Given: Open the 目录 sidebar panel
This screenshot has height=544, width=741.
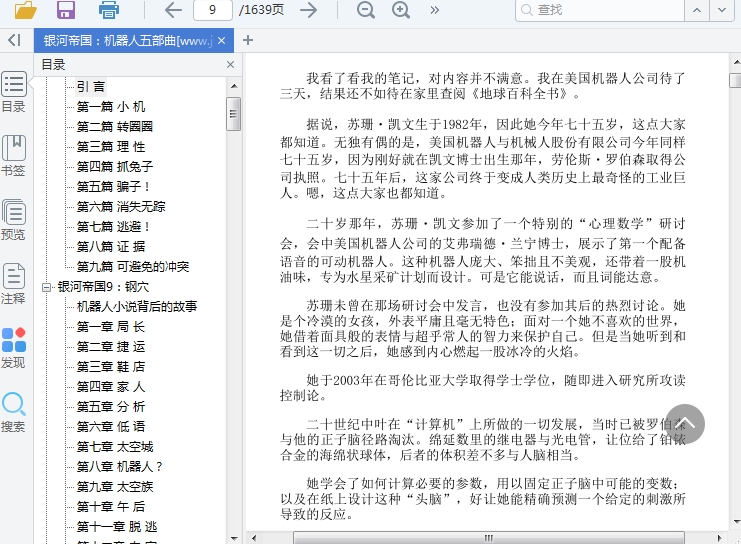Looking at the screenshot, I should click(14, 92).
